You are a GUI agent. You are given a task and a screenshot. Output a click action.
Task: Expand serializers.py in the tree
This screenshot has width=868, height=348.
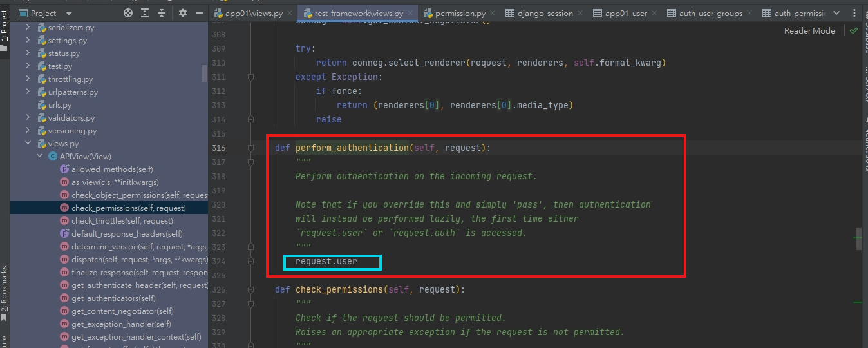point(28,28)
